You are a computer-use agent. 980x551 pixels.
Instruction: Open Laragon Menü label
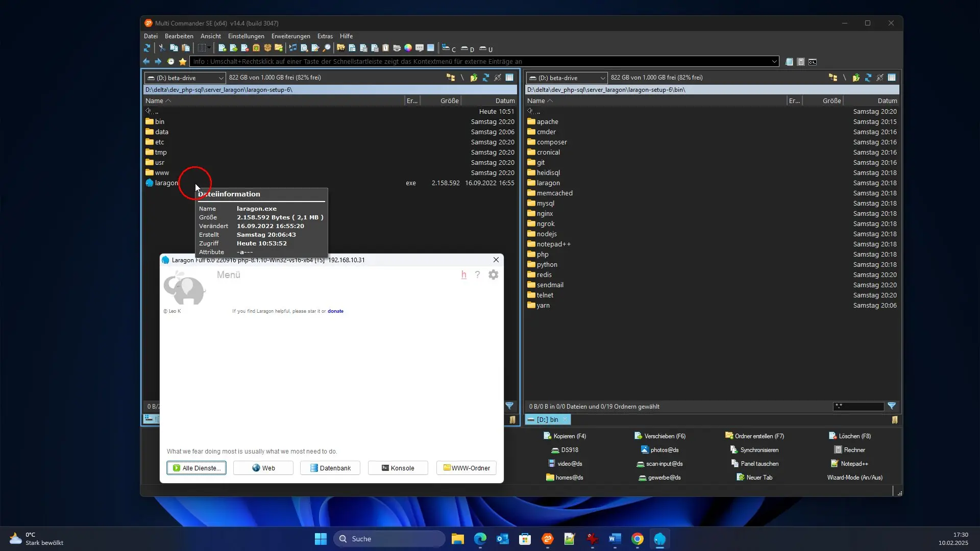click(x=228, y=275)
